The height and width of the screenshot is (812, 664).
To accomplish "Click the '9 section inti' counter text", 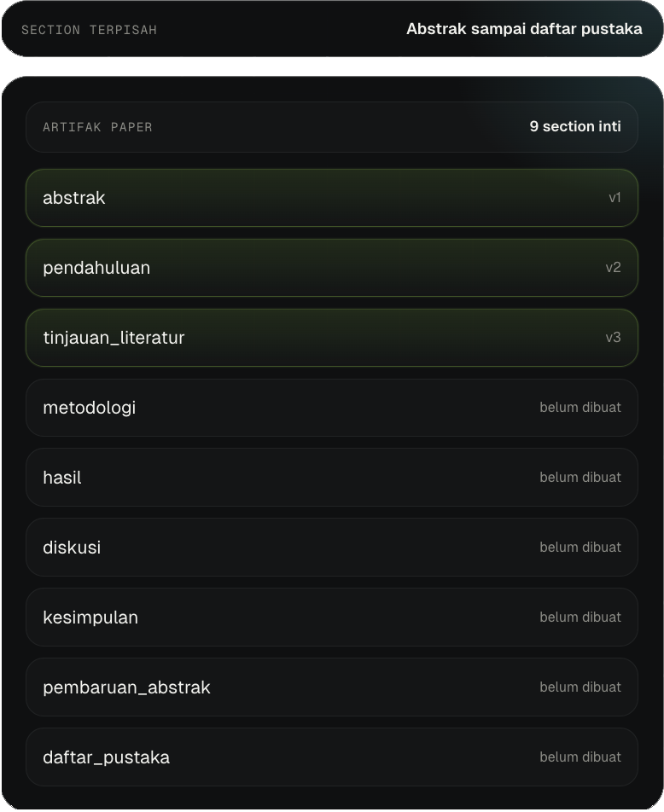I will tap(575, 126).
